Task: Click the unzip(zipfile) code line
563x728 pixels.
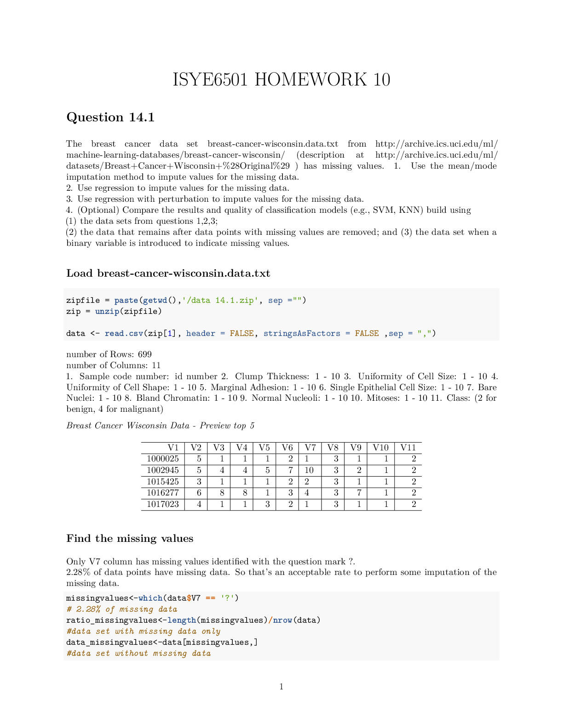Action: (114, 311)
